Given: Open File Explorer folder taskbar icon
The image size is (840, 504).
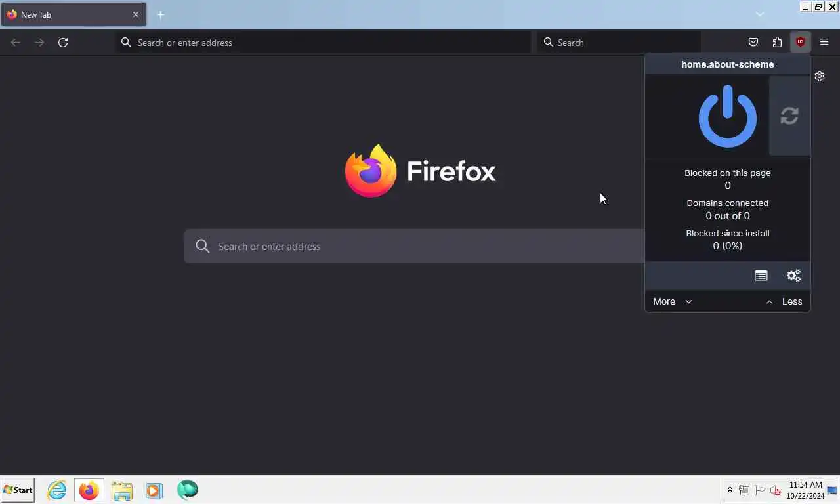Looking at the screenshot, I should click(121, 490).
